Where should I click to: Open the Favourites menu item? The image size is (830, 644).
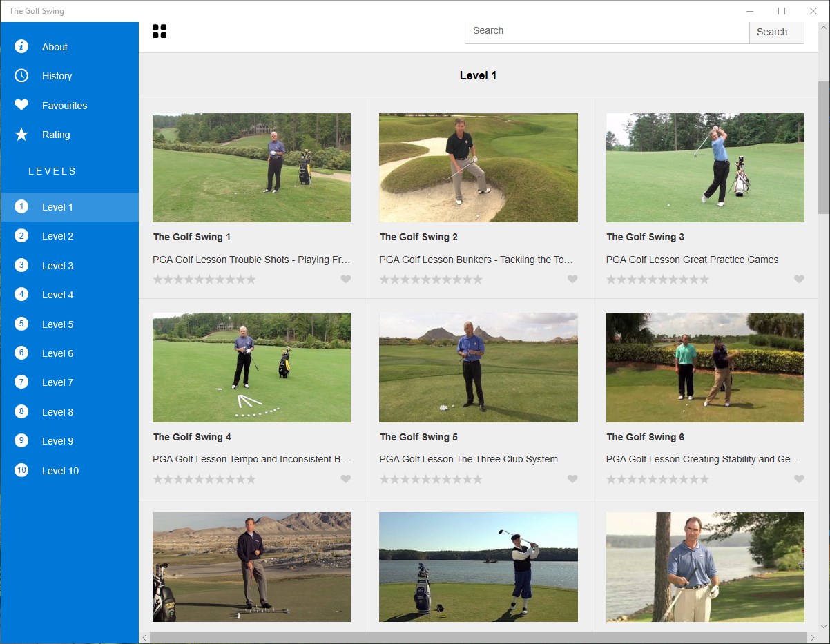69,106
